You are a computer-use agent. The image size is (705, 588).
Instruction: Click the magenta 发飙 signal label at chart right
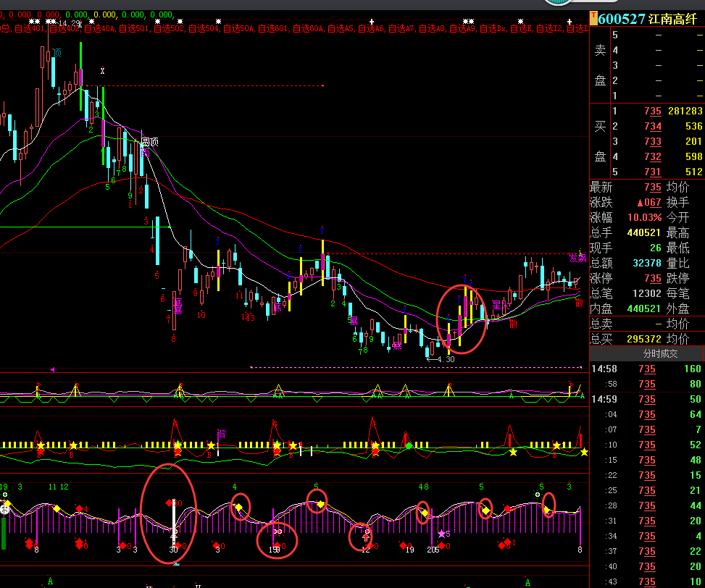coord(577,258)
